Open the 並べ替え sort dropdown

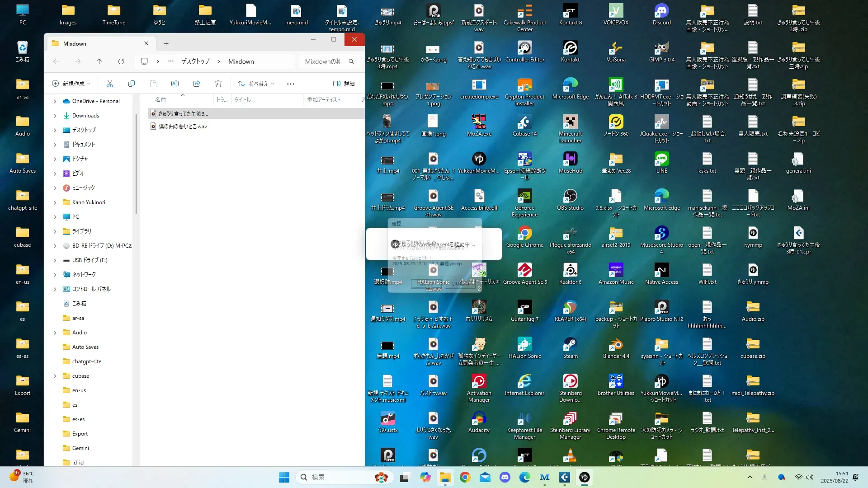[256, 84]
